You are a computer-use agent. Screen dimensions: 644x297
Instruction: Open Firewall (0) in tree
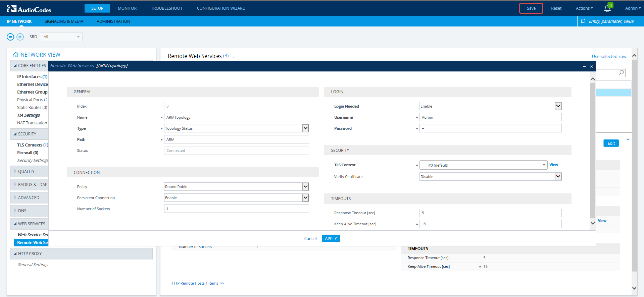(x=28, y=153)
